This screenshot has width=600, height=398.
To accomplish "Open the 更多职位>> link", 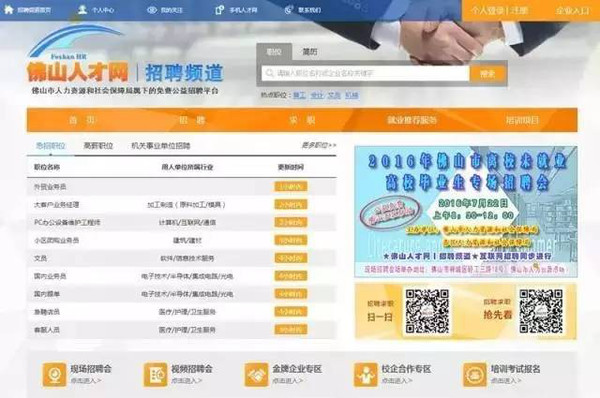I will 319,145.
